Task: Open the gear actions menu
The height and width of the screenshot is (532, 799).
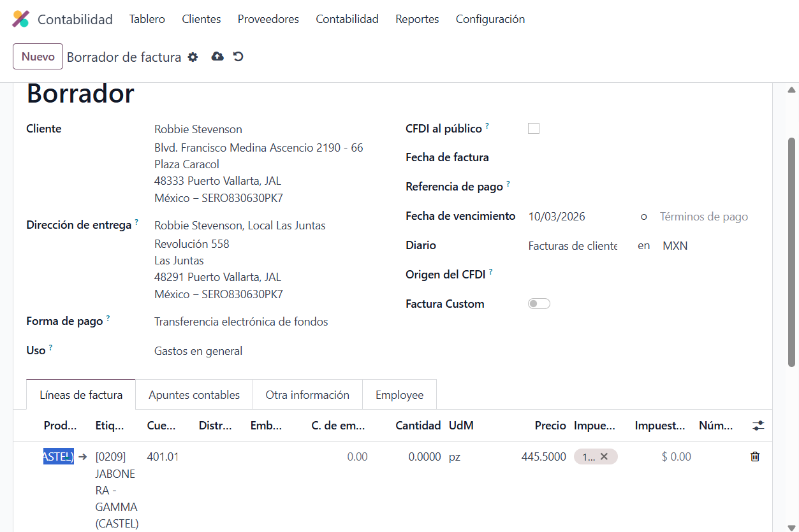Action: point(193,57)
